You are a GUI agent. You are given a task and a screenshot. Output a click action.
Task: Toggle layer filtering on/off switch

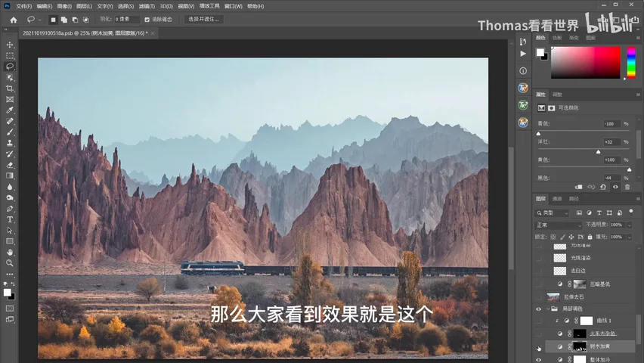[631, 212]
